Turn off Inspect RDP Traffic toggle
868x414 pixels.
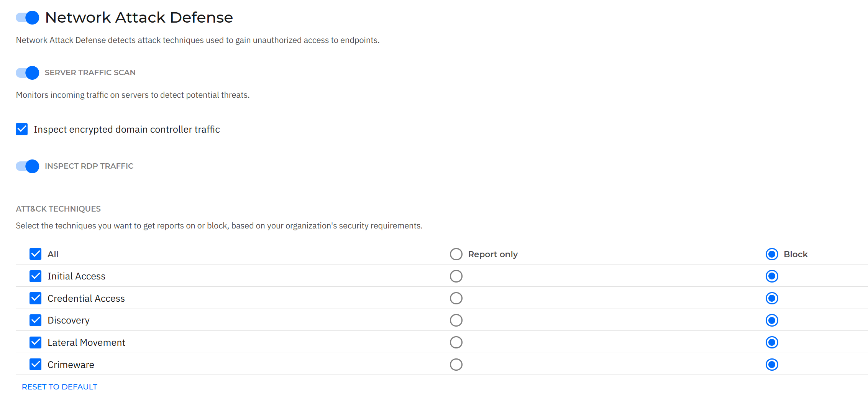(x=28, y=166)
